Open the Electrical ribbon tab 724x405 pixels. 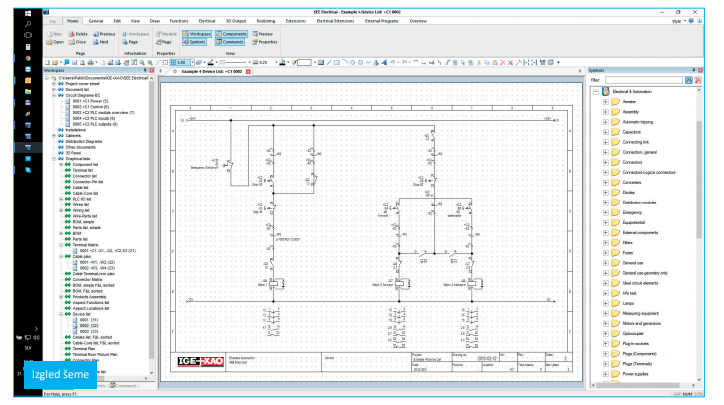pos(207,21)
